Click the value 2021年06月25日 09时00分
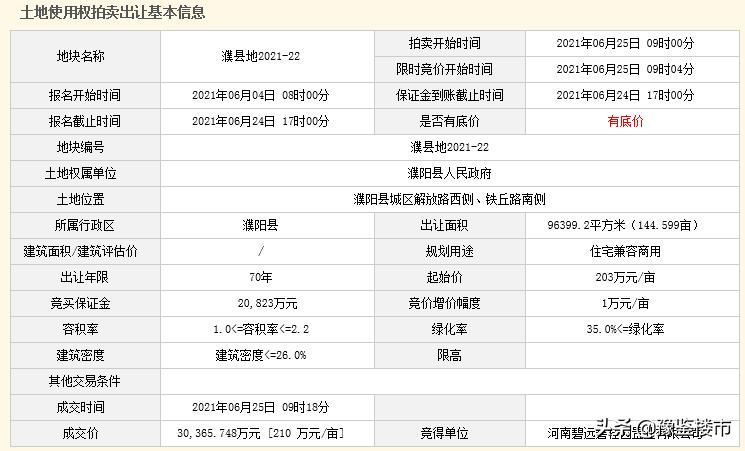 [x=625, y=43]
